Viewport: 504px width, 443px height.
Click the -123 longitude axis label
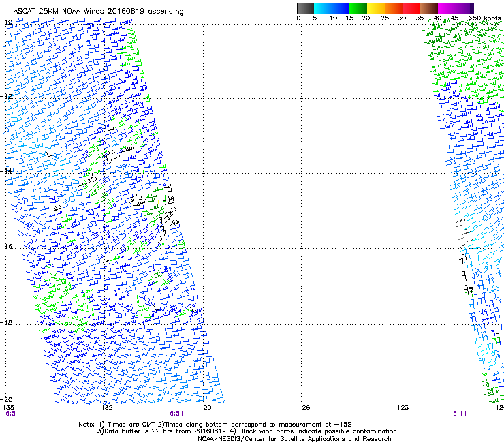[x=400, y=408]
